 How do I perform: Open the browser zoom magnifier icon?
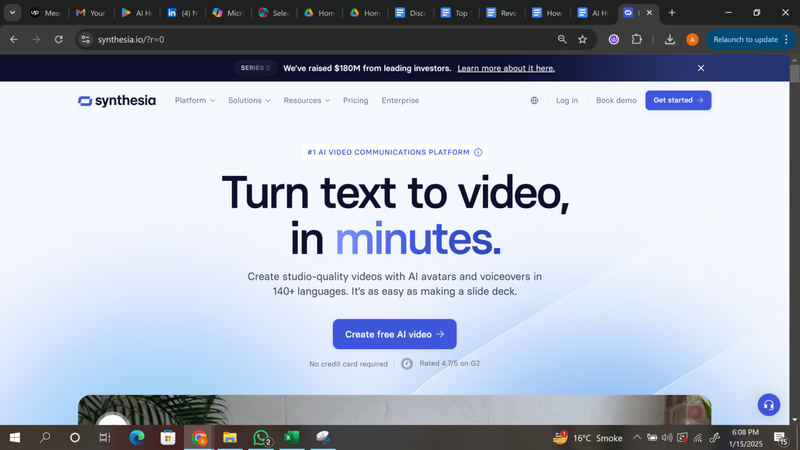(562, 39)
